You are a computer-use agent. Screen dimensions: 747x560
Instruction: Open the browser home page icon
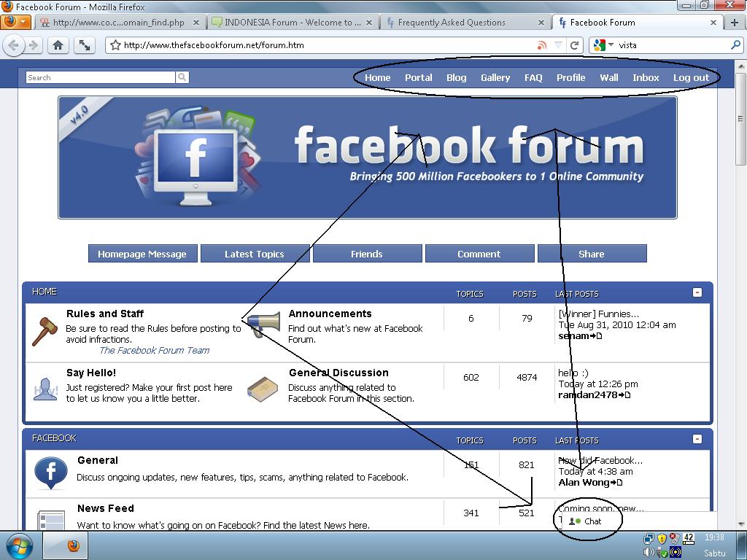(58, 45)
